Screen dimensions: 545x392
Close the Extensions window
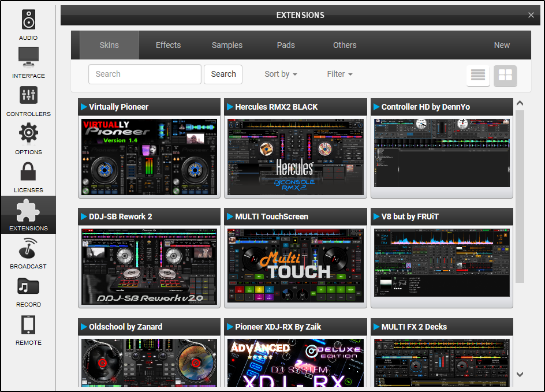531,15
